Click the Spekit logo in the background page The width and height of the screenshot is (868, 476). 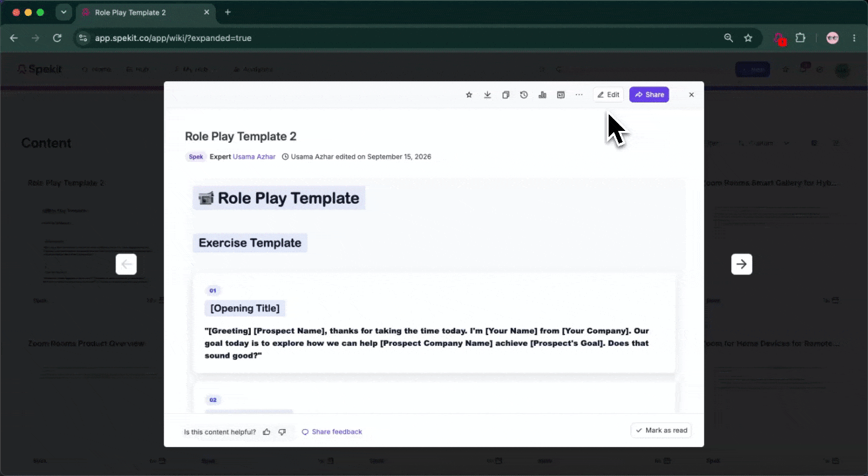click(x=40, y=69)
